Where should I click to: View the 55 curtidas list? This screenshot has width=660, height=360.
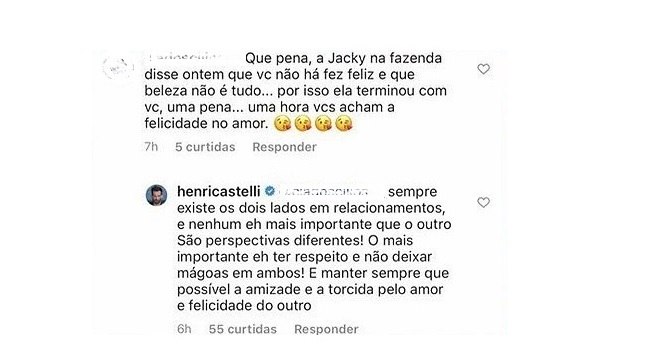(243, 329)
